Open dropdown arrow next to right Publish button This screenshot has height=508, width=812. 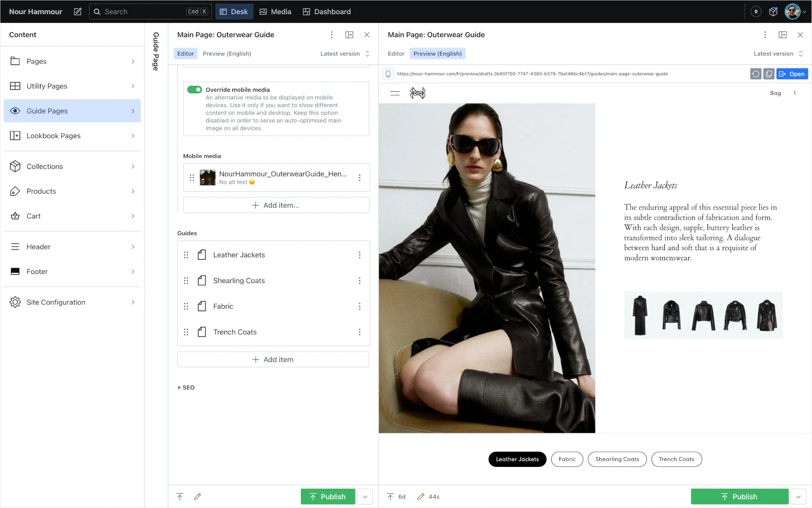(x=798, y=497)
